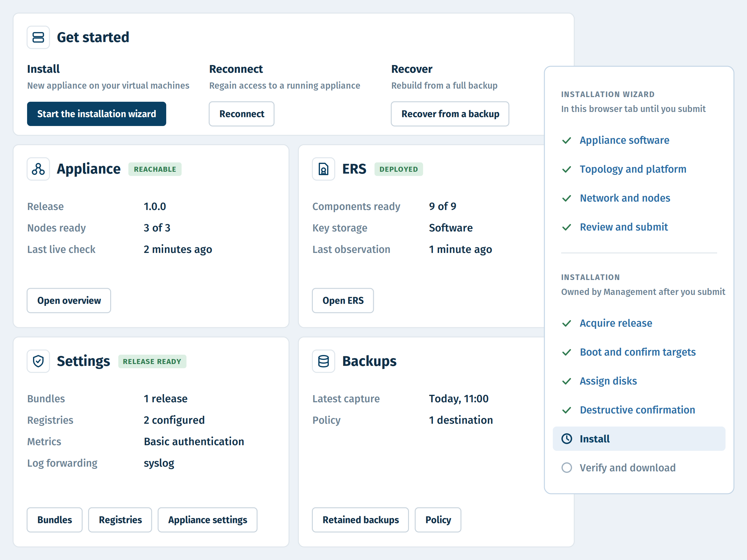The width and height of the screenshot is (747, 560).
Task: Click the Backups database icon
Action: [323, 361]
